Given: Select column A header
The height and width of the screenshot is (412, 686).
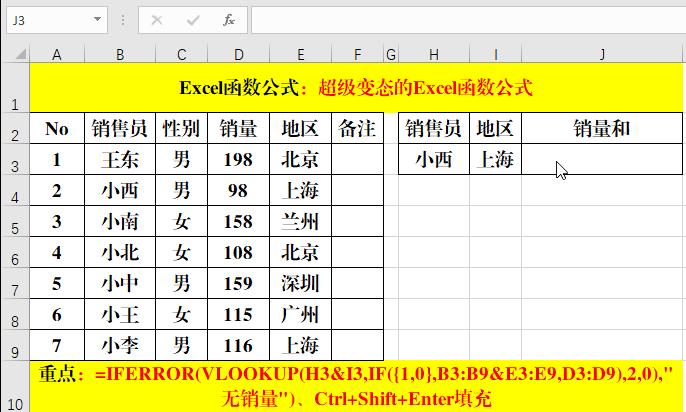Looking at the screenshot, I should [57, 55].
